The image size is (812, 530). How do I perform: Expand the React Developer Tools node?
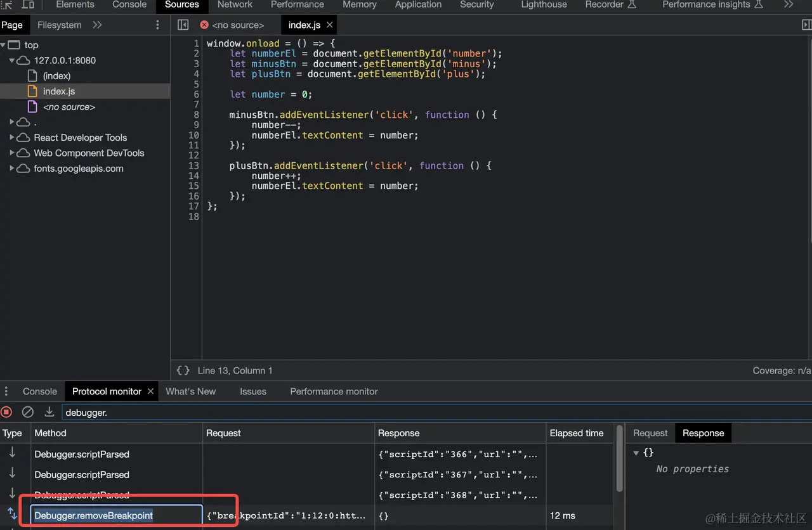11,138
